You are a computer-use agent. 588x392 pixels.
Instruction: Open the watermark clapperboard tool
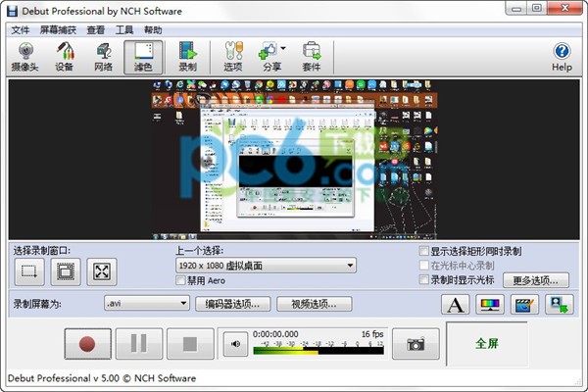click(524, 304)
